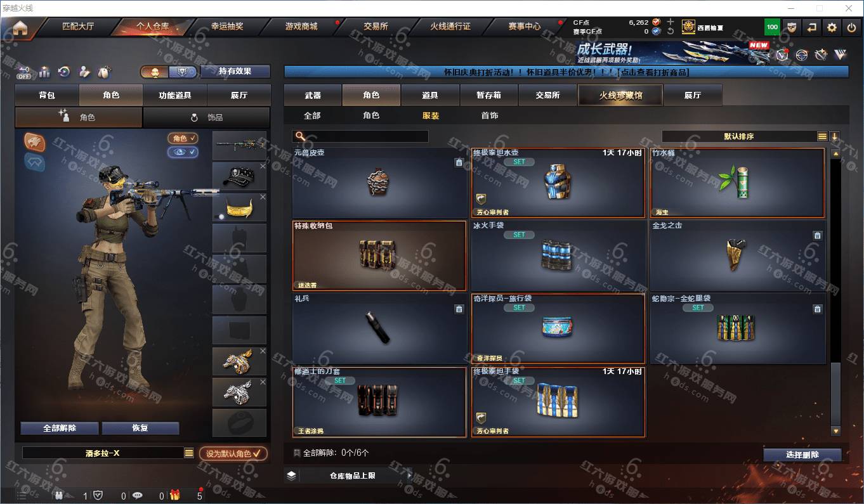The width and height of the screenshot is (864, 504).
Task: Go to the home lobby icon
Action: pyautogui.click(x=20, y=28)
